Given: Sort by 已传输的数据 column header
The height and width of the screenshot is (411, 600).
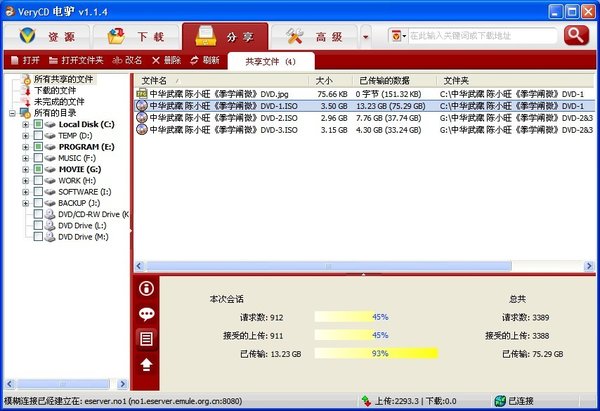Looking at the screenshot, I should point(395,81).
